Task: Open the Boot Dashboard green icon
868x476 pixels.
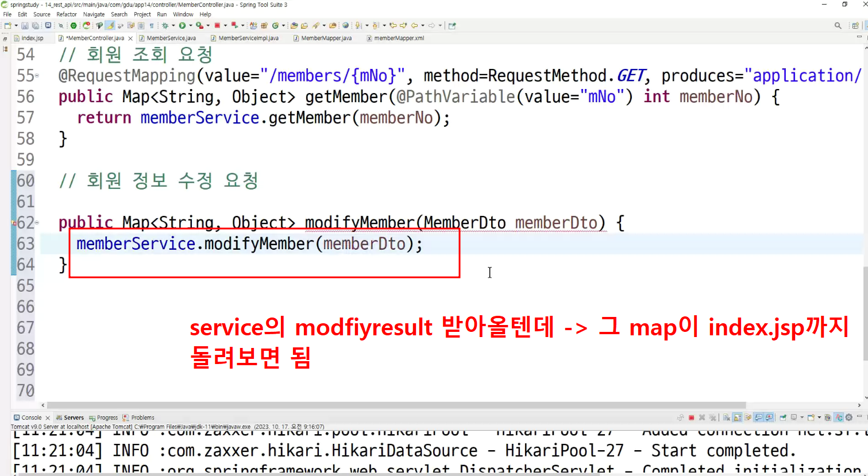Action: pos(74,25)
